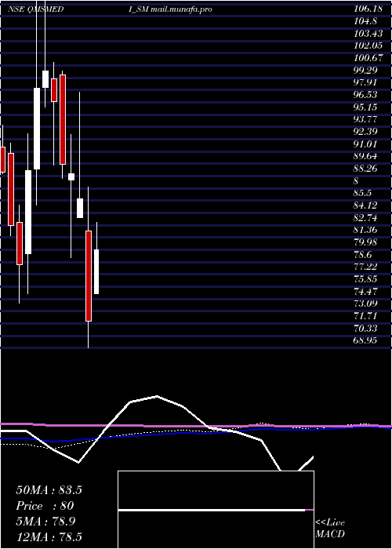Click price level 82.74
Screen dimensions: 392x549
pos(365,217)
